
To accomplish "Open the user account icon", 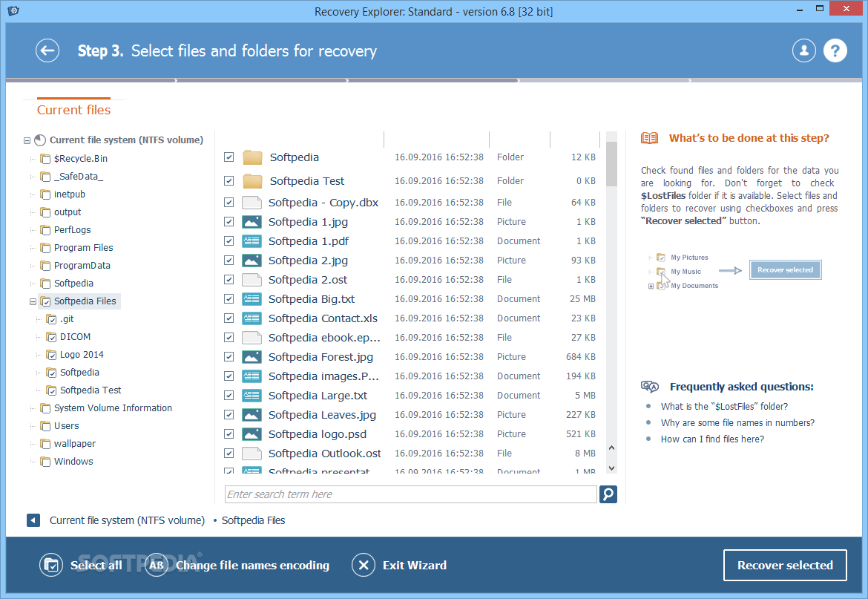I will pos(803,51).
